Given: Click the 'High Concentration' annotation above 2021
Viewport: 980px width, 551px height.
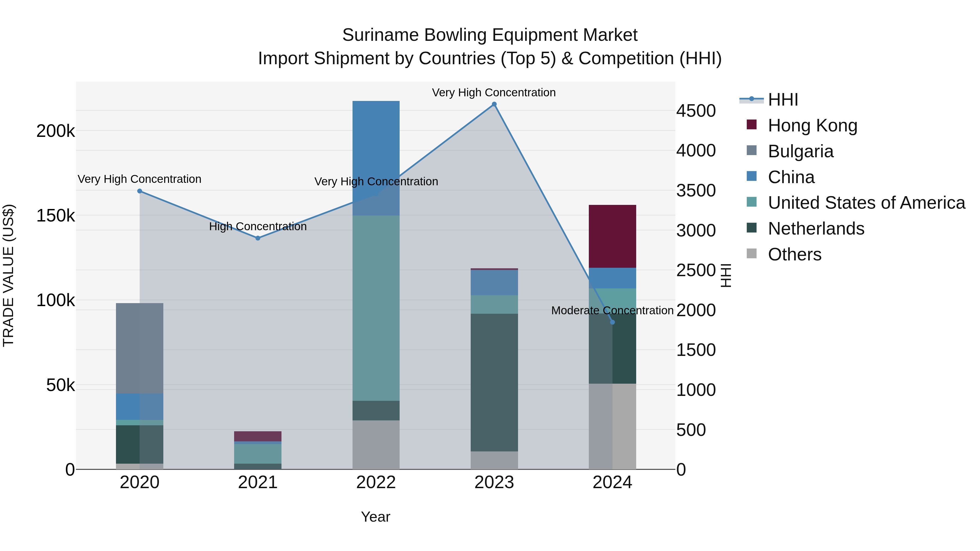Looking at the screenshot, I should pyautogui.click(x=258, y=226).
